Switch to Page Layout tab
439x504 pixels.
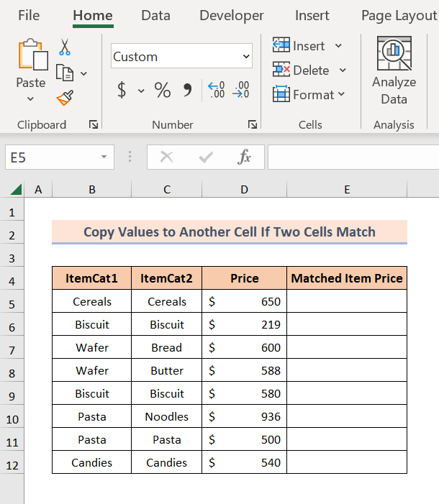pos(399,15)
